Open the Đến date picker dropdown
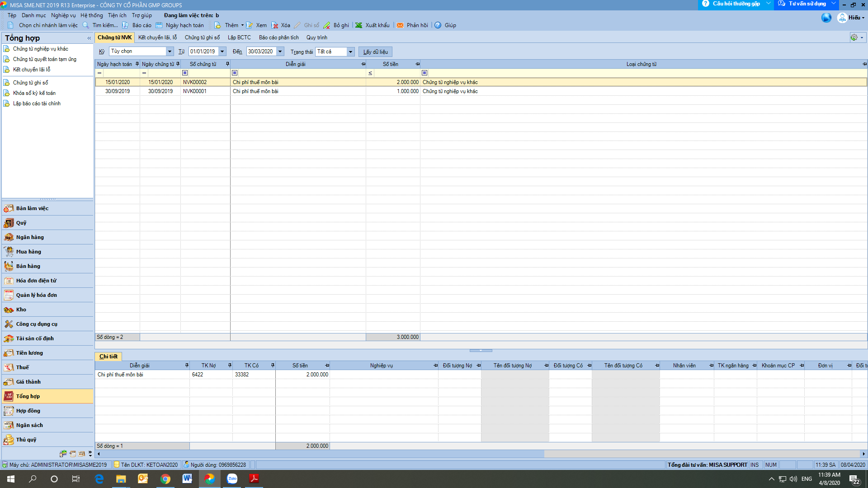This screenshot has height=488, width=868. tap(280, 52)
